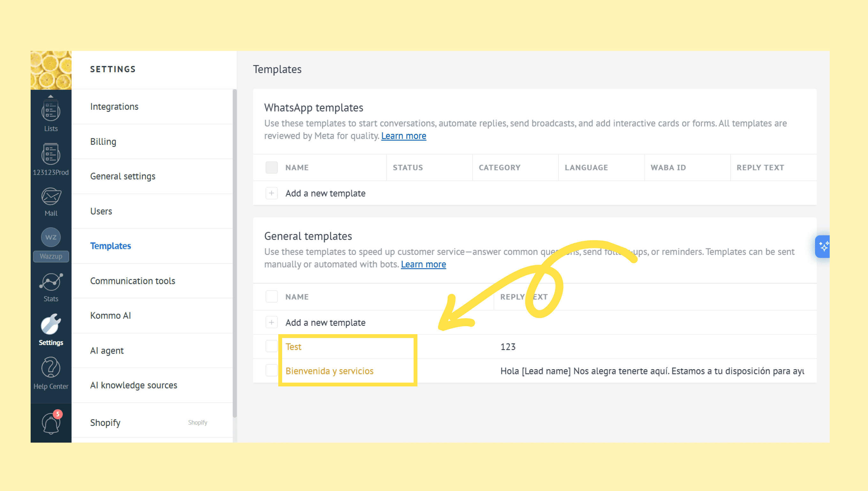Open Communication tools settings item
This screenshot has height=491, width=868.
[x=132, y=281]
